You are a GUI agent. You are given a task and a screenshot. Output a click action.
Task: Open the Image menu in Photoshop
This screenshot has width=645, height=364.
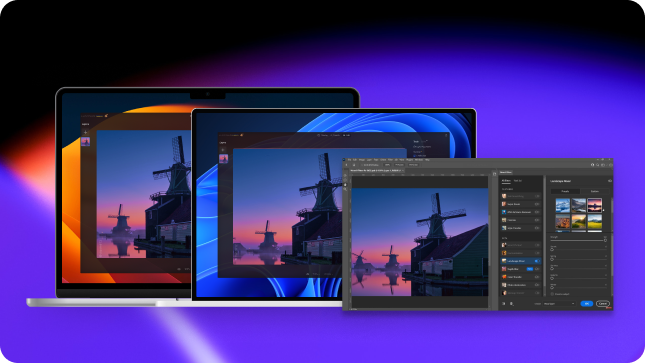[362, 160]
